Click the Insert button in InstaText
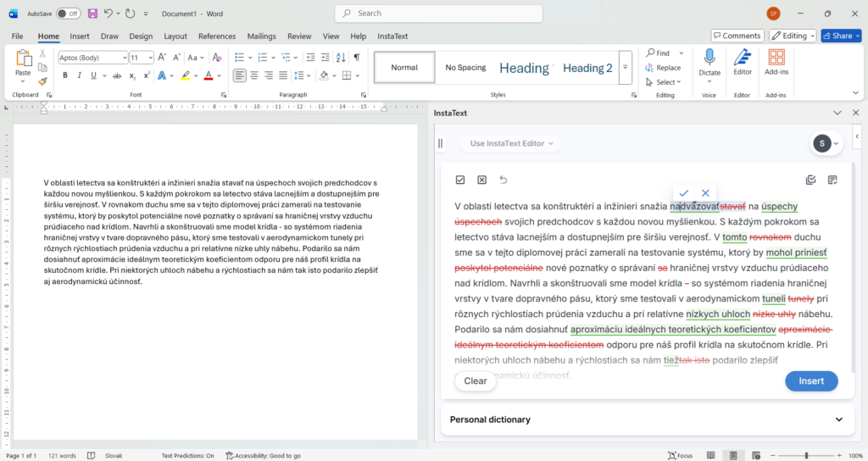 click(810, 380)
